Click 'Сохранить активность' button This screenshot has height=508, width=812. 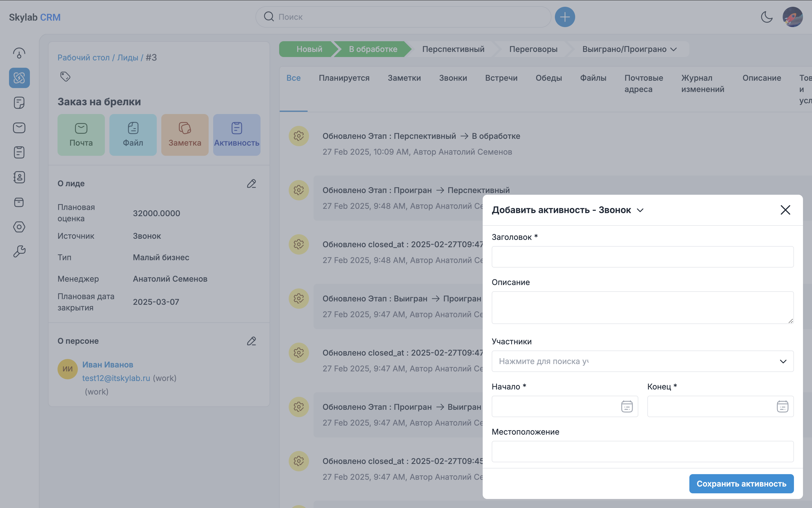pyautogui.click(x=741, y=484)
